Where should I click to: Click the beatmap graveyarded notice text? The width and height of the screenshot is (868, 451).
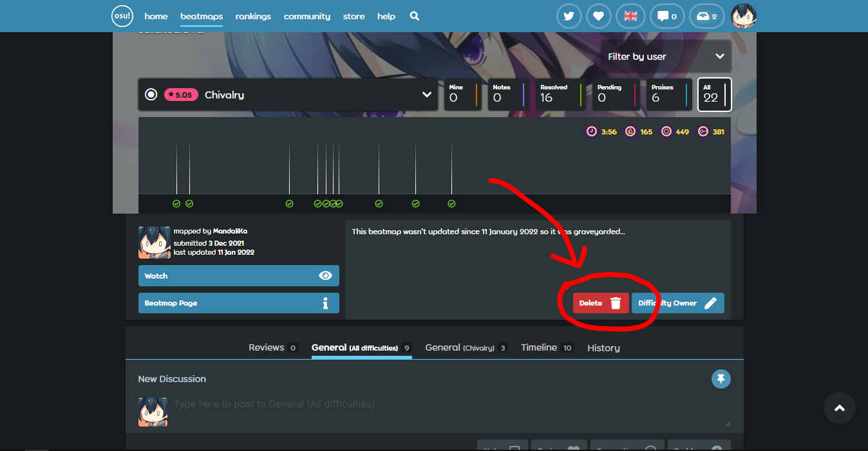point(488,232)
